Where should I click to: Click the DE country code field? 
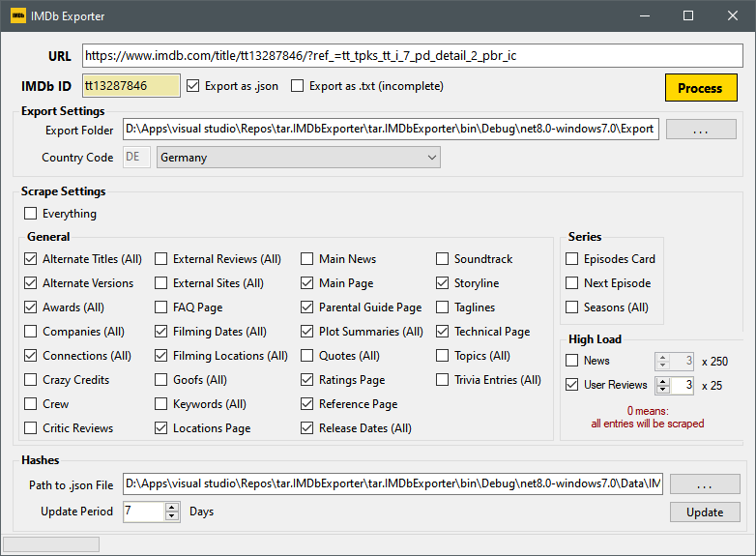coord(136,158)
